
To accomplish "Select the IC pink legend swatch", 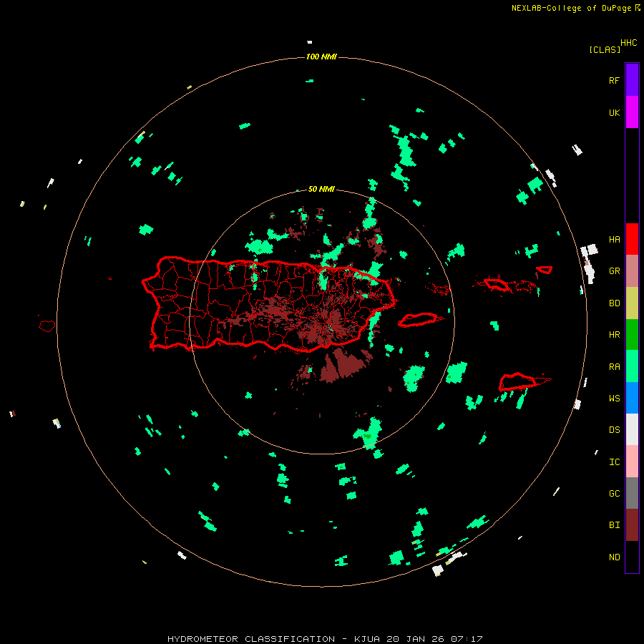I will 632,462.
